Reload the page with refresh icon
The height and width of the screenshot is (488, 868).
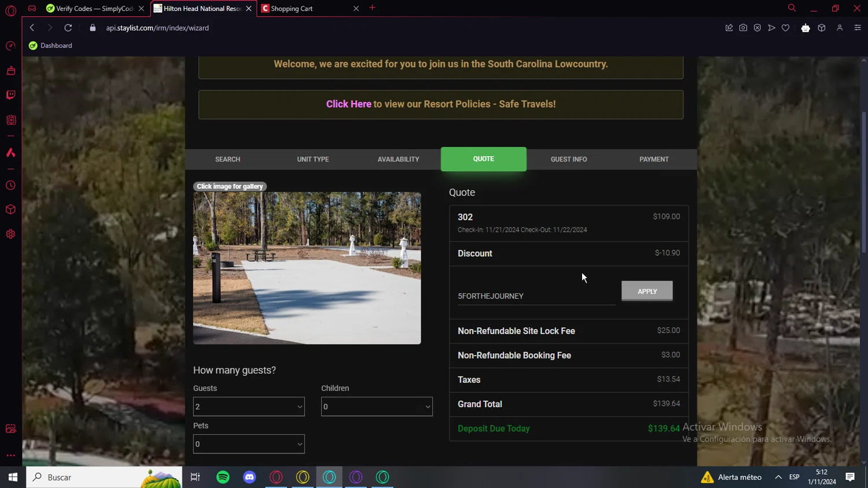tap(68, 28)
